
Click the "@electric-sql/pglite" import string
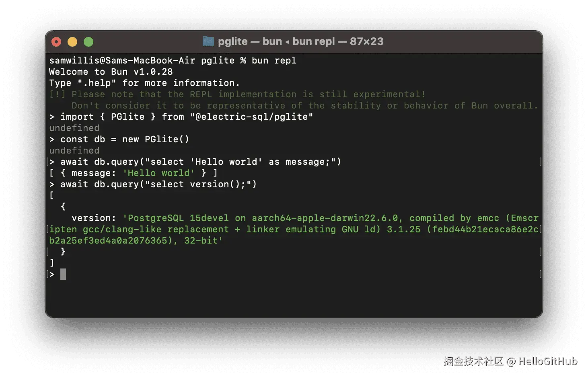[x=251, y=117]
